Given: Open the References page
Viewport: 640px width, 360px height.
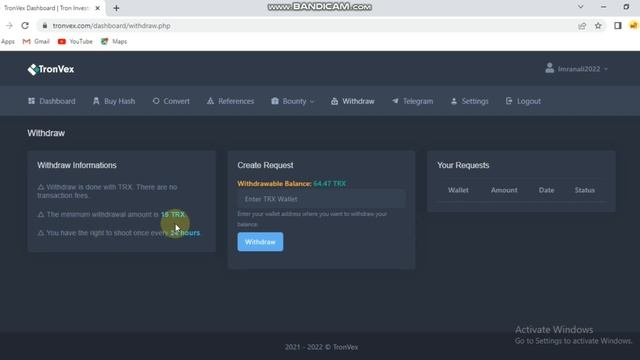Looking at the screenshot, I should coord(230,101).
